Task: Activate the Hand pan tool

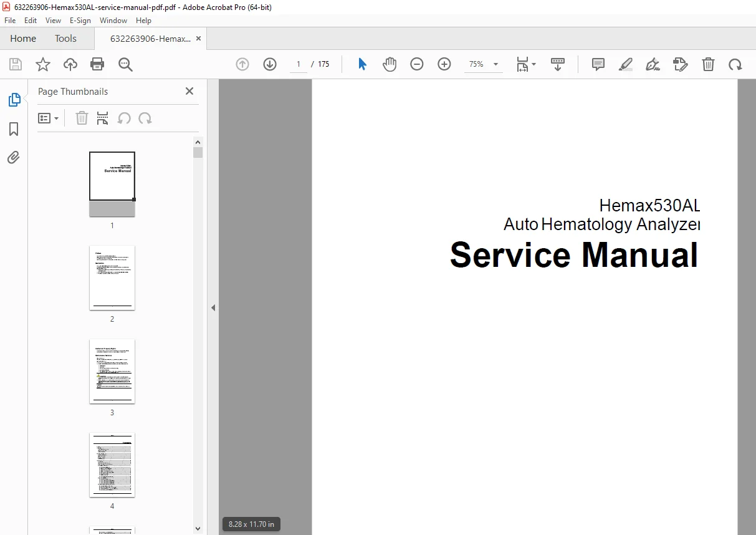Action: 390,64
